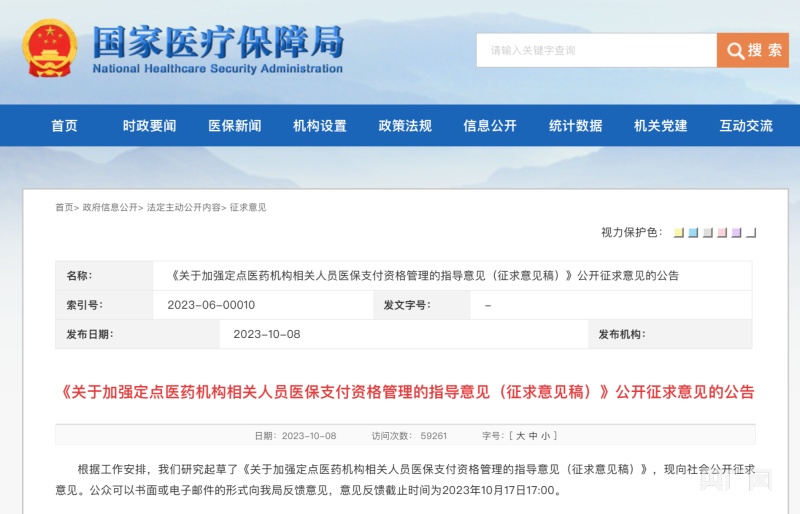Set font size to small (小)
Image resolution: width=800 pixels, height=514 pixels.
[548, 436]
